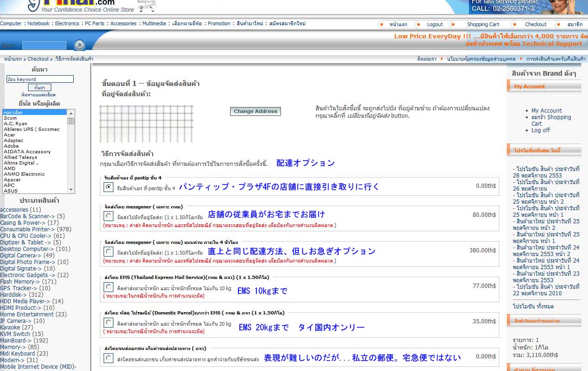This screenshot has height=371, width=588.
Task: Open the Shopping Cart link
Action: pyautogui.click(x=483, y=24)
